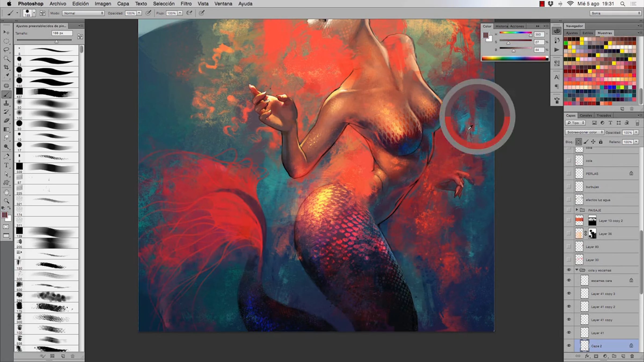The image size is (644, 362).
Task: Open the brush Modo Normal dropdown
Action: (83, 13)
